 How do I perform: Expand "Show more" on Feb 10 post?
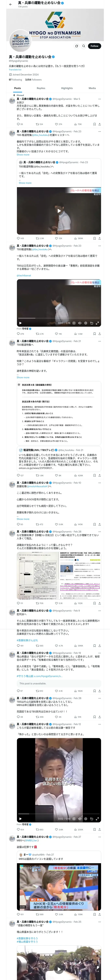23,519
